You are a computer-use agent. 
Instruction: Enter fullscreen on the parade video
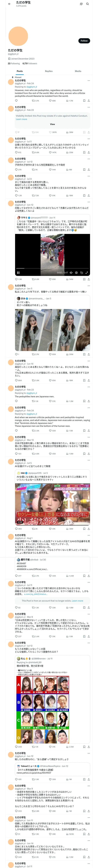coord(87,273)
